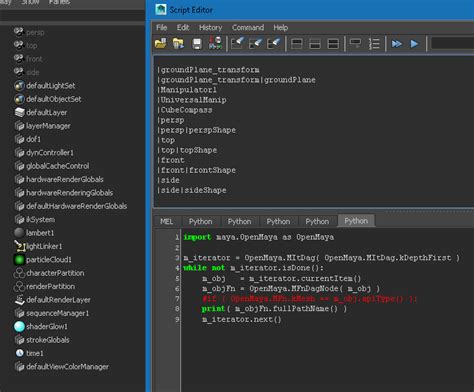This screenshot has height=392, width=474.
Task: Open the File menu
Action: (x=162, y=28)
